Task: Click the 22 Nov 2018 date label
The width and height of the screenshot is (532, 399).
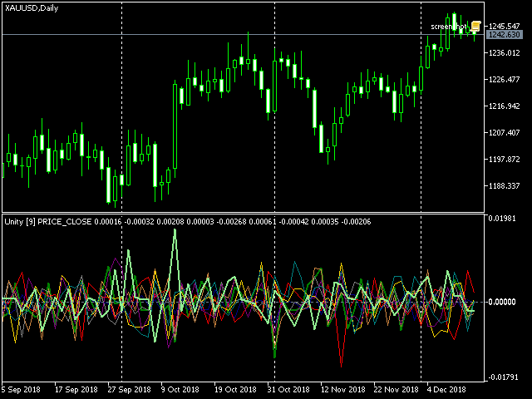Action: click(x=396, y=390)
